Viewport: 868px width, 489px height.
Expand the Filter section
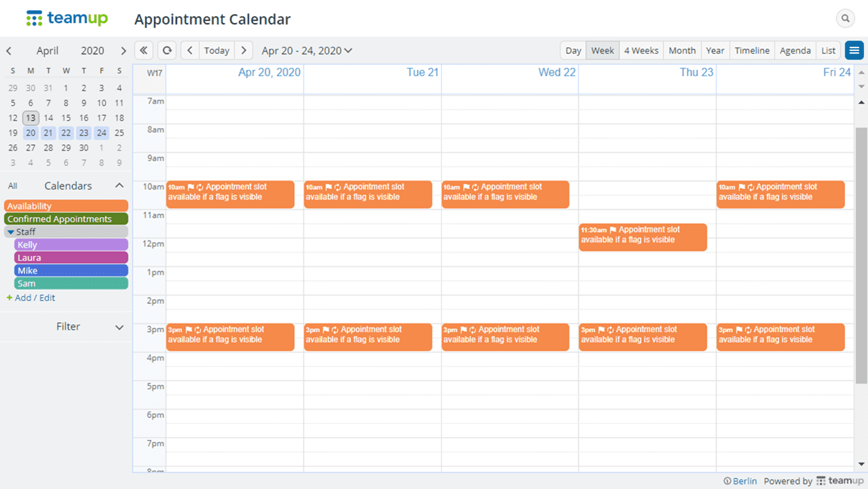point(119,327)
